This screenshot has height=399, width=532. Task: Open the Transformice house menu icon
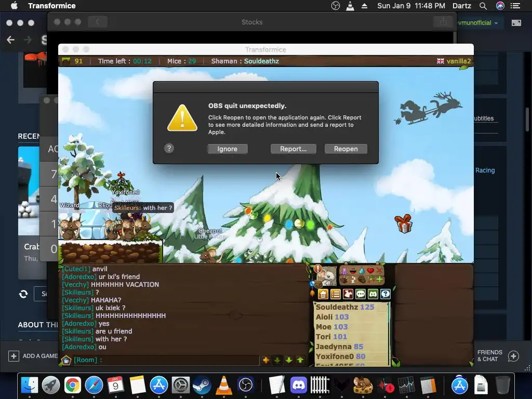323,294
